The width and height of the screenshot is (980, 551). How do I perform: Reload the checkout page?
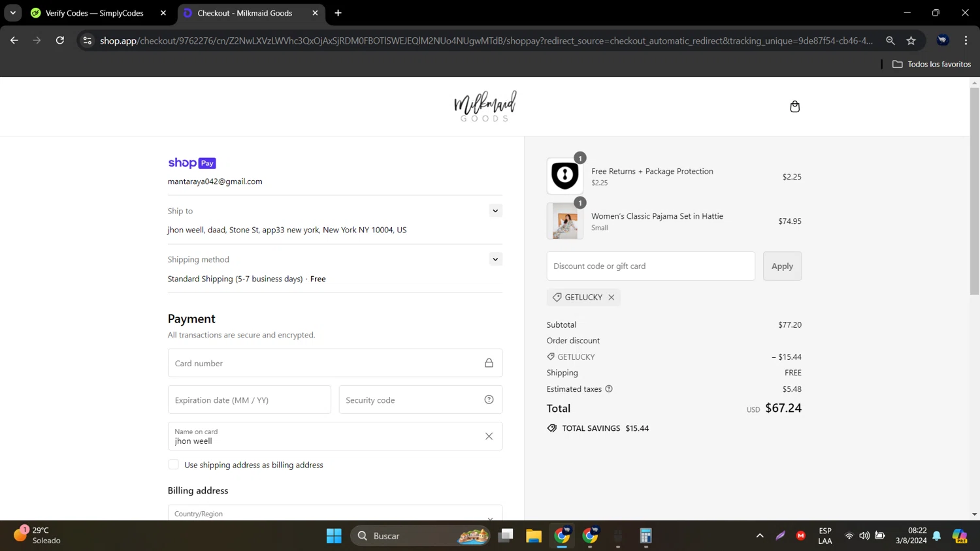pyautogui.click(x=60, y=40)
